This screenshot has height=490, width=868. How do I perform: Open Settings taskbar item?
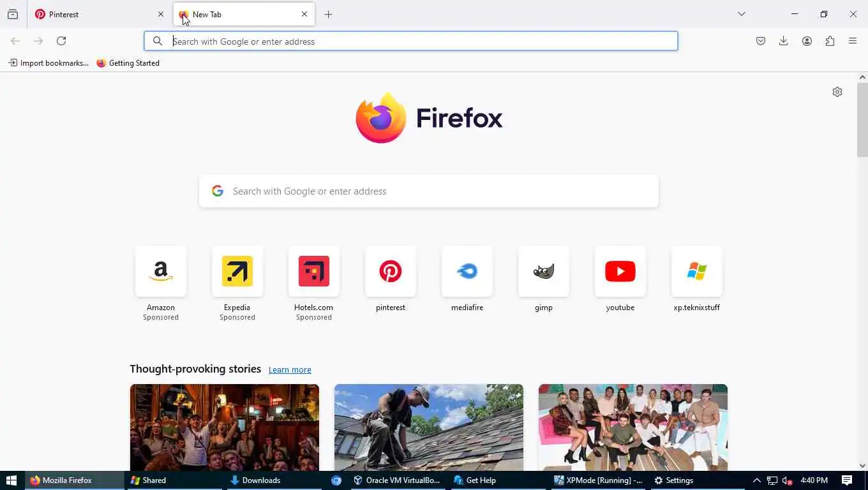[x=698, y=480]
